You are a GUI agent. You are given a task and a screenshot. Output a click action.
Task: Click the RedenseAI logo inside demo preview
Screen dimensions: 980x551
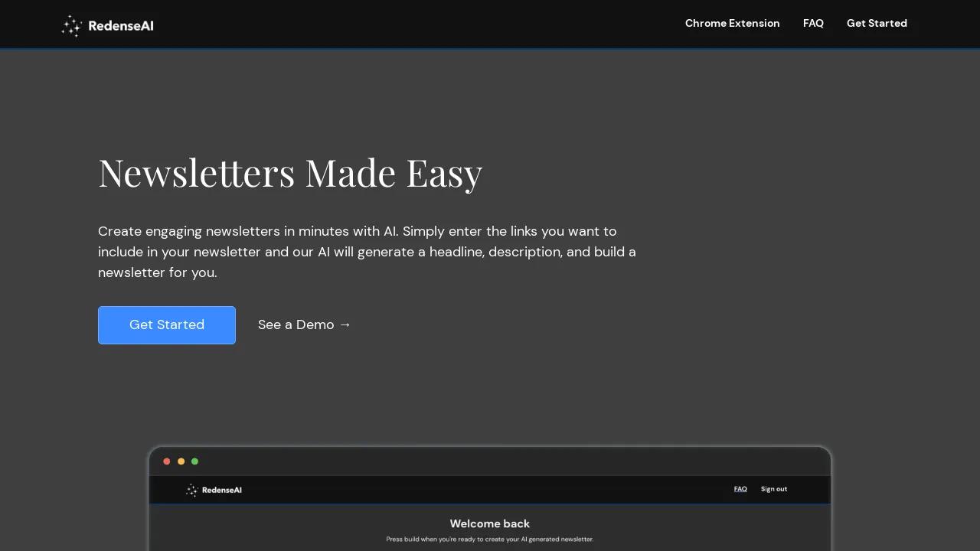tap(214, 490)
